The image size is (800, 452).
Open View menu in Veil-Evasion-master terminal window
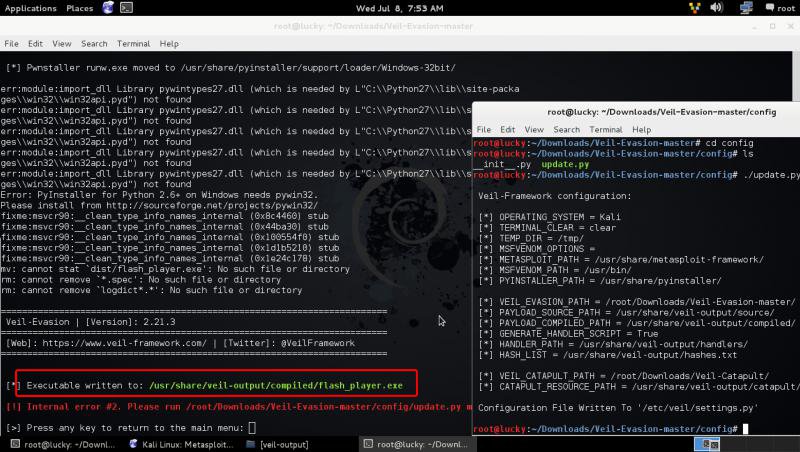(62, 44)
